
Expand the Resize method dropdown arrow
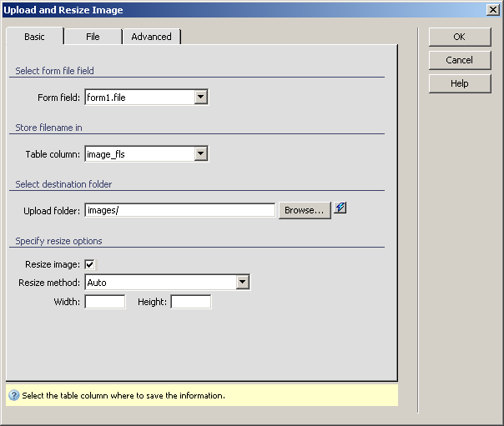(242, 283)
